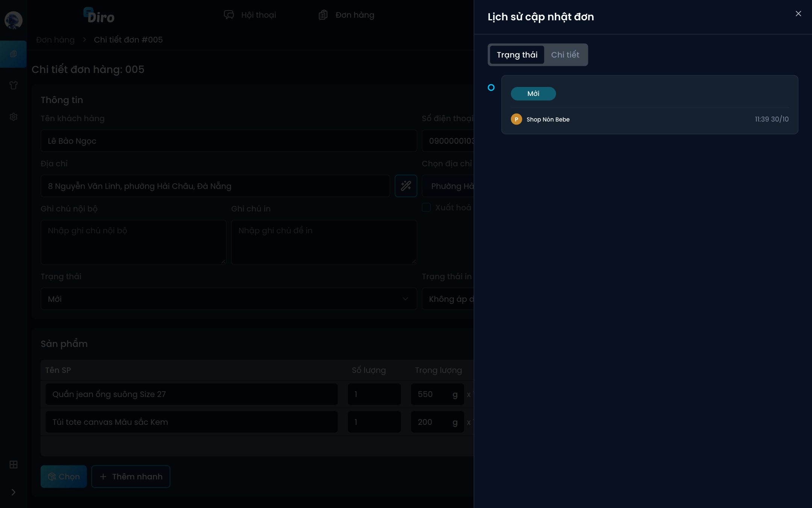Click the Shop Nón Bebe name text
This screenshot has height=508, width=812.
pos(548,120)
